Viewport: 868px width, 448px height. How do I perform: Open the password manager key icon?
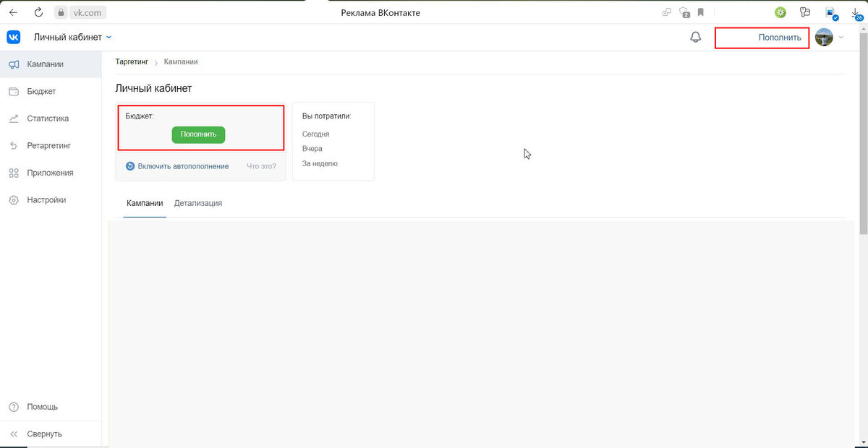point(805,12)
